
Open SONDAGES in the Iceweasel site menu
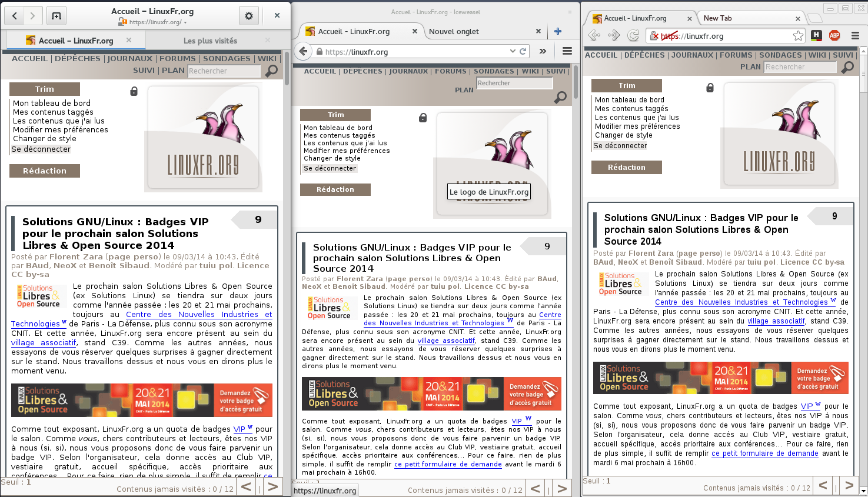pos(494,71)
